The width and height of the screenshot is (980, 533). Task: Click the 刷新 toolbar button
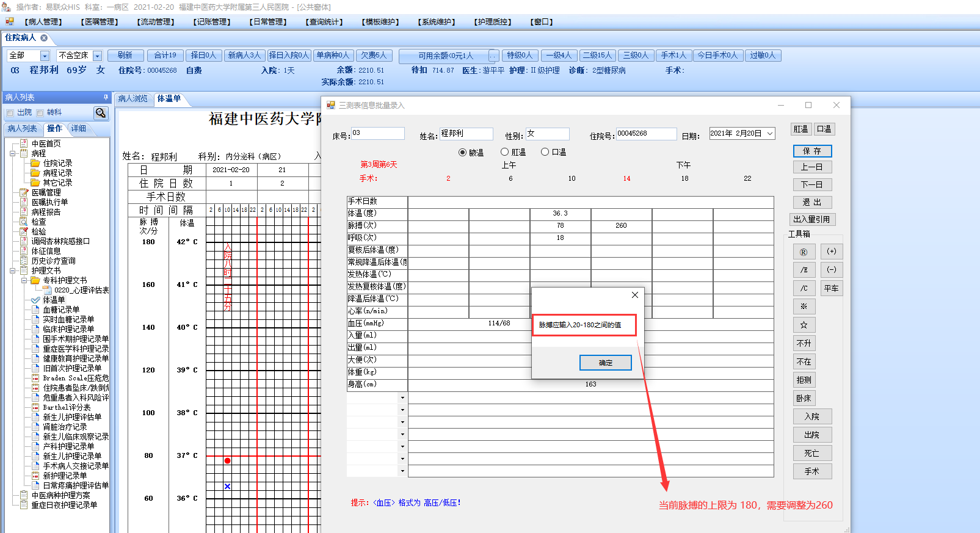click(125, 56)
